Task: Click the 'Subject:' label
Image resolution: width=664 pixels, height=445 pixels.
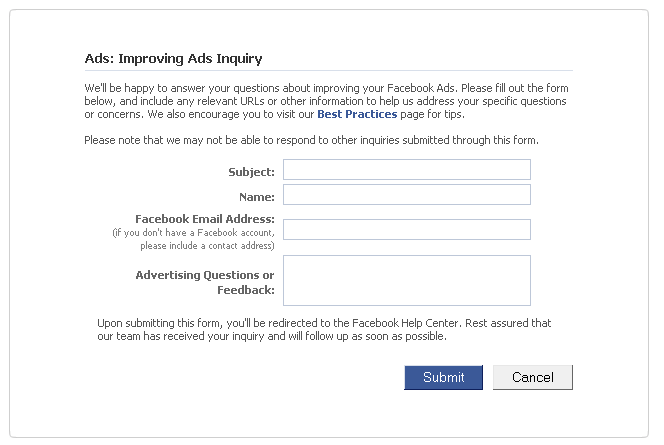Action: point(252,172)
